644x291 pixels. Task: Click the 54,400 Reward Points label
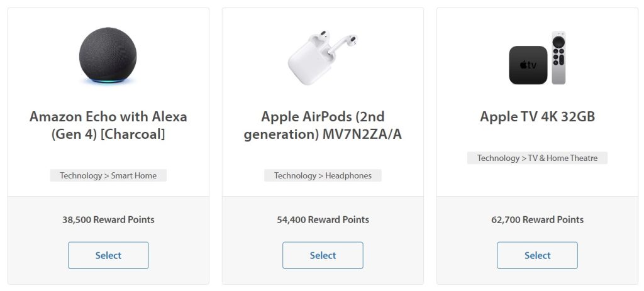pyautogui.click(x=323, y=219)
